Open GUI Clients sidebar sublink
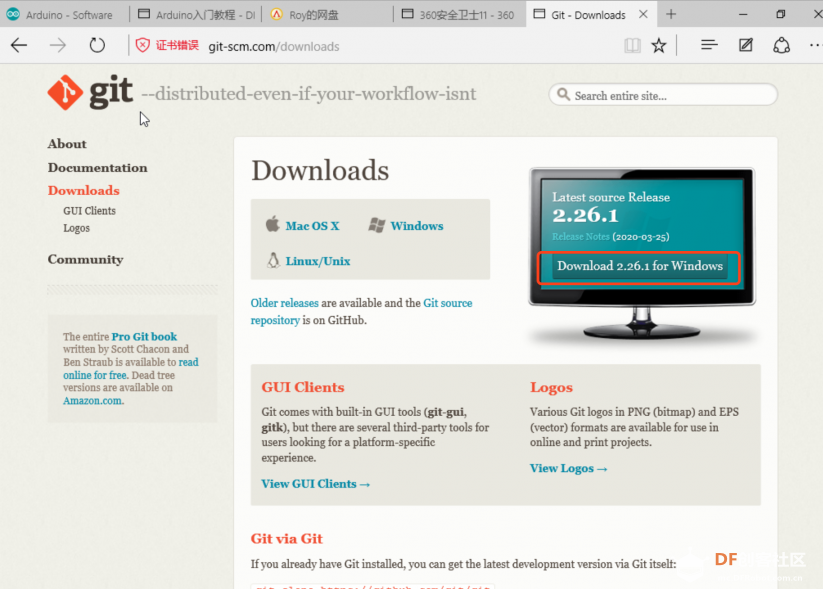The width and height of the screenshot is (823, 589). click(x=89, y=211)
